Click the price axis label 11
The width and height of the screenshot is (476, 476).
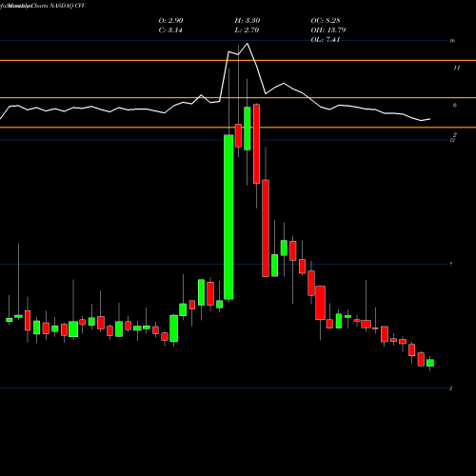pos(457,68)
